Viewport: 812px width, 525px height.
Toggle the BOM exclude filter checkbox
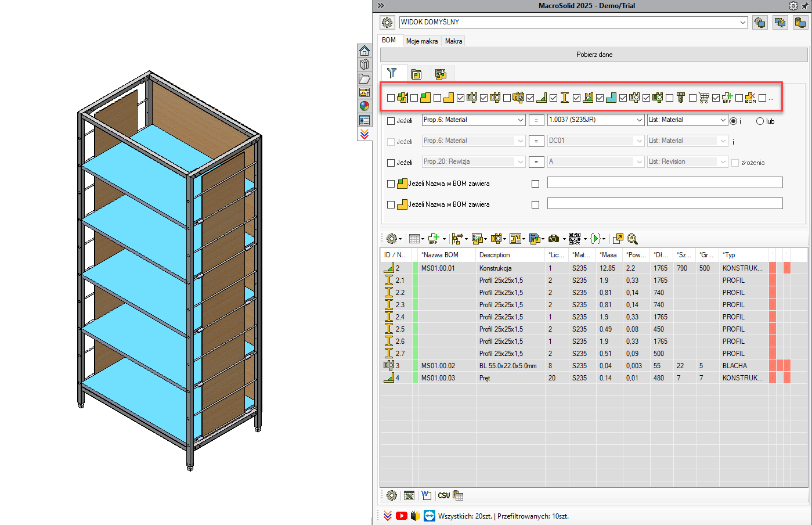coord(739,98)
